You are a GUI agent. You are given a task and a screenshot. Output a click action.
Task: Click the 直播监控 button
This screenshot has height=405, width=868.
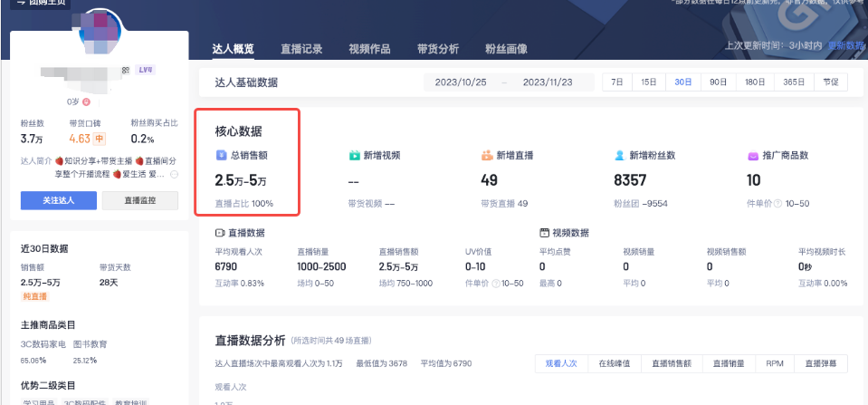[x=139, y=199]
